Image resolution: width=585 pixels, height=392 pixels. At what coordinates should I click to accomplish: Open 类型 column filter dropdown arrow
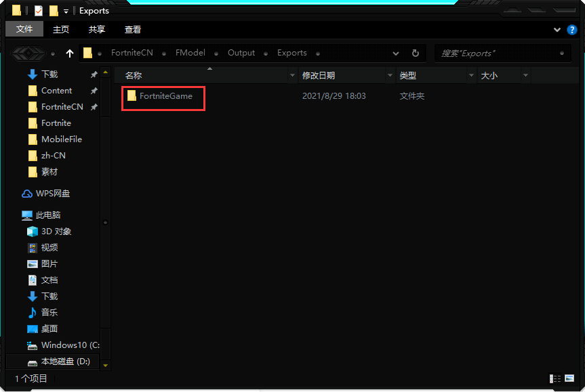tap(472, 76)
